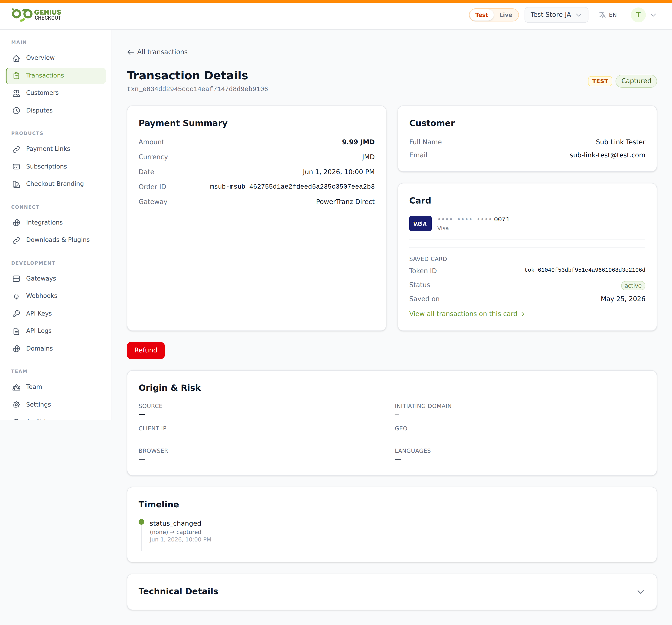Viewport: 672px width, 625px height.
Task: Open Team page
Action: [x=56, y=387]
